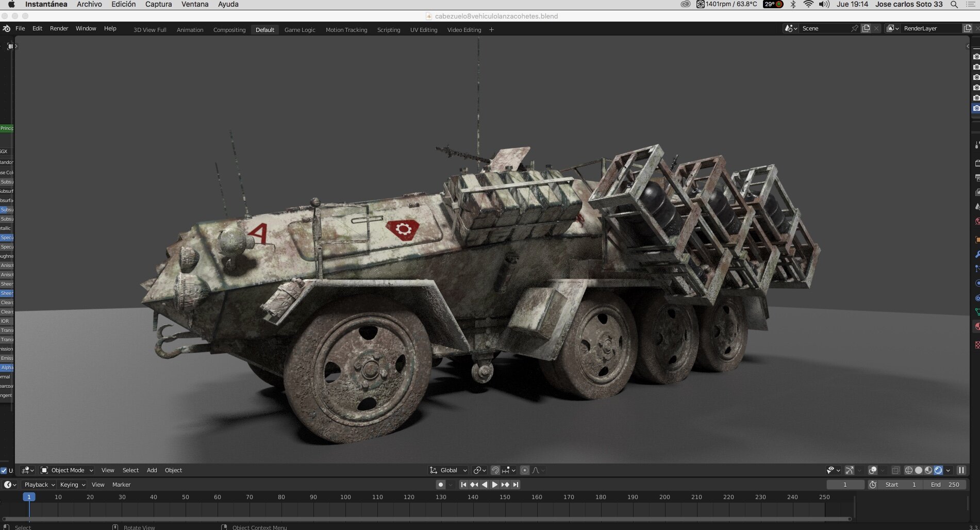Open the pivot point dropdown

pos(479,470)
